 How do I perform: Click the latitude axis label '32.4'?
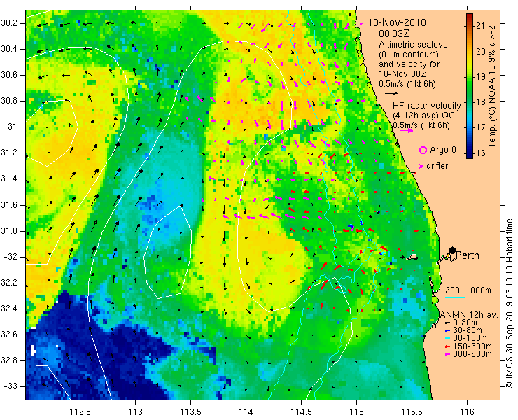coord(9,309)
